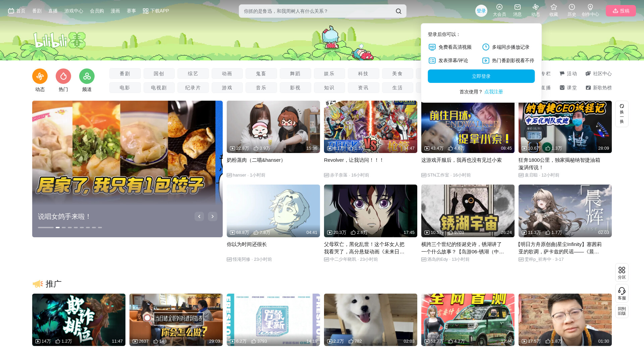The width and height of the screenshot is (644, 349).
Task: Open 赛事 in top navigation
Action: 131,11
